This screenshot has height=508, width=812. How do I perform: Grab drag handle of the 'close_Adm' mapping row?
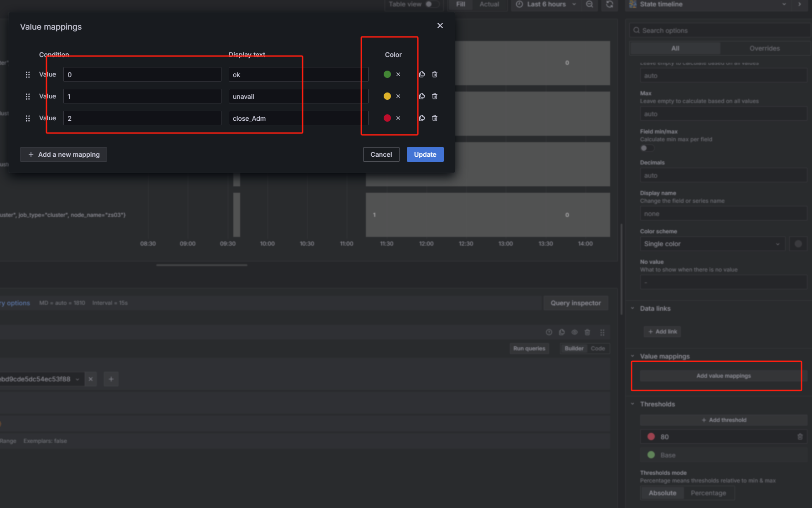(x=28, y=118)
